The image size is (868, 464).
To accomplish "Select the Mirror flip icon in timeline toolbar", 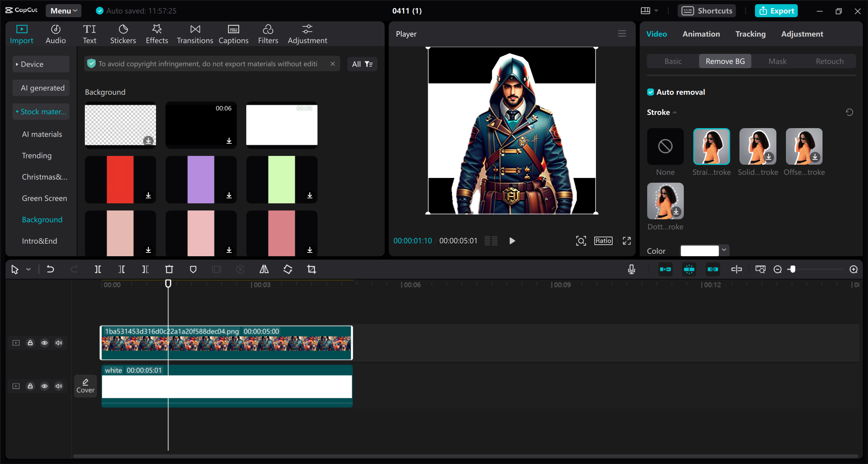I will pos(264,269).
